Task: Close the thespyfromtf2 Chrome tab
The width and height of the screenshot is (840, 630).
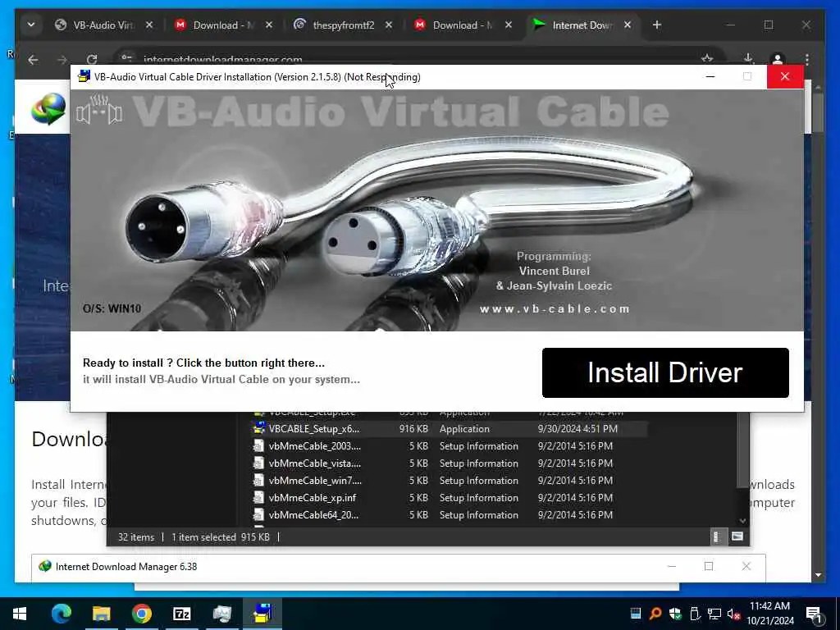Action: pyautogui.click(x=389, y=25)
